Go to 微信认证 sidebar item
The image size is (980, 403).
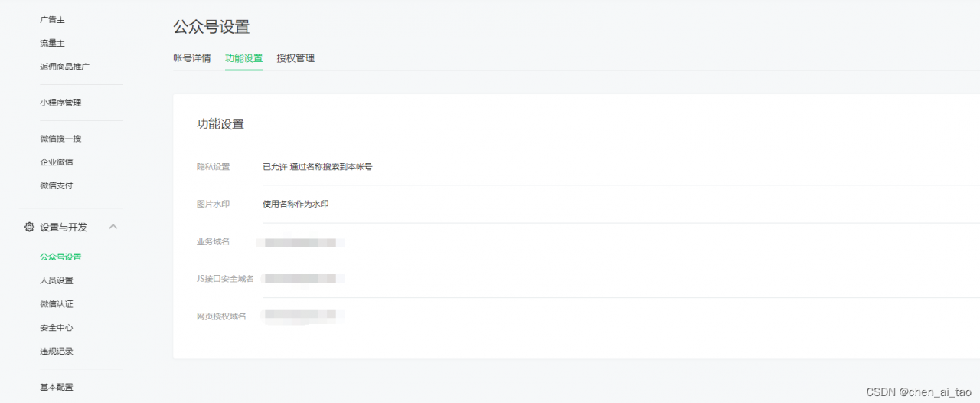pyautogui.click(x=57, y=304)
